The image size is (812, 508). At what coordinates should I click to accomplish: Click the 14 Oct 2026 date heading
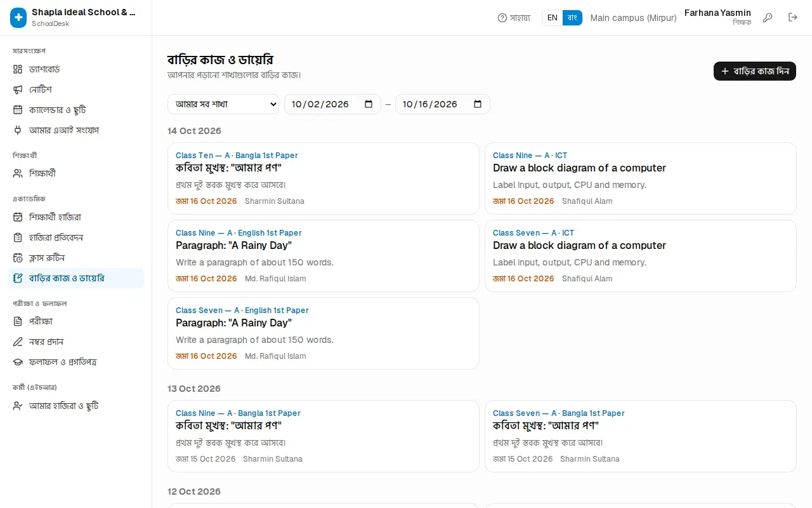tap(194, 131)
